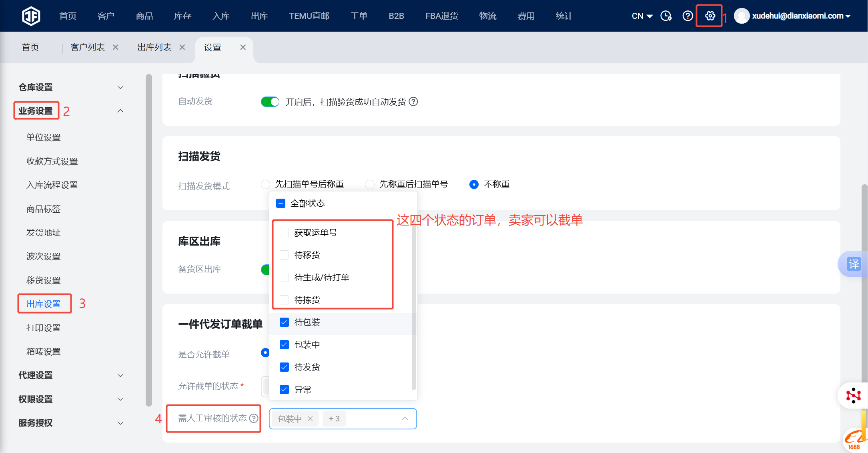Click the sidebar vertical scrollbar

click(149, 240)
